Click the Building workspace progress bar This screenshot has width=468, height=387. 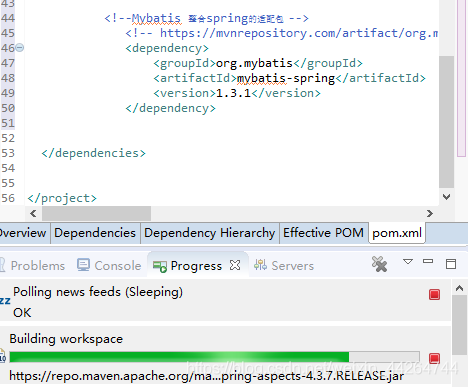point(214,357)
